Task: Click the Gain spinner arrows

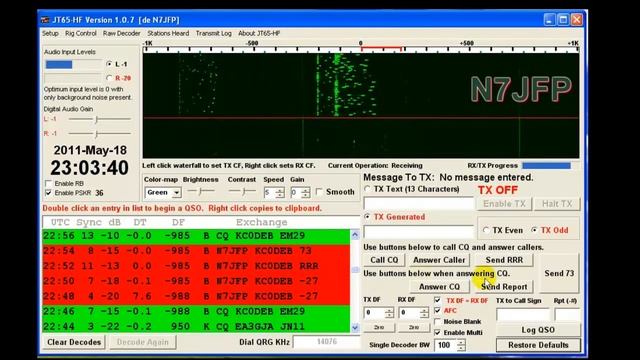Action: tap(306, 193)
